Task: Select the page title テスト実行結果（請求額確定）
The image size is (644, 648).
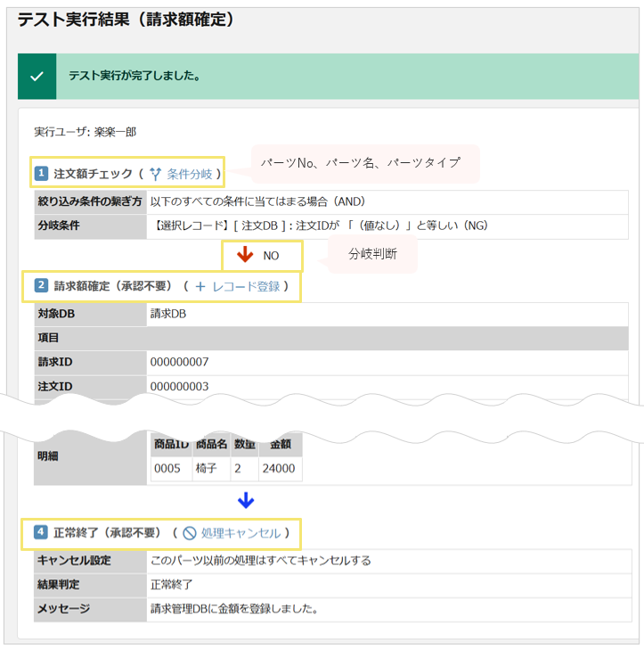Action: pyautogui.click(x=126, y=20)
